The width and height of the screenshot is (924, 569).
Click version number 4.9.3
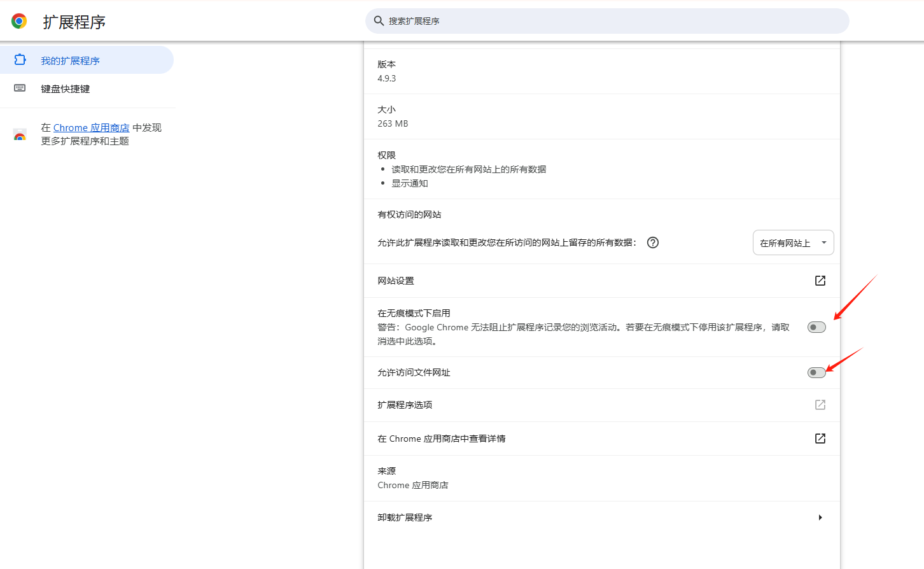point(387,78)
